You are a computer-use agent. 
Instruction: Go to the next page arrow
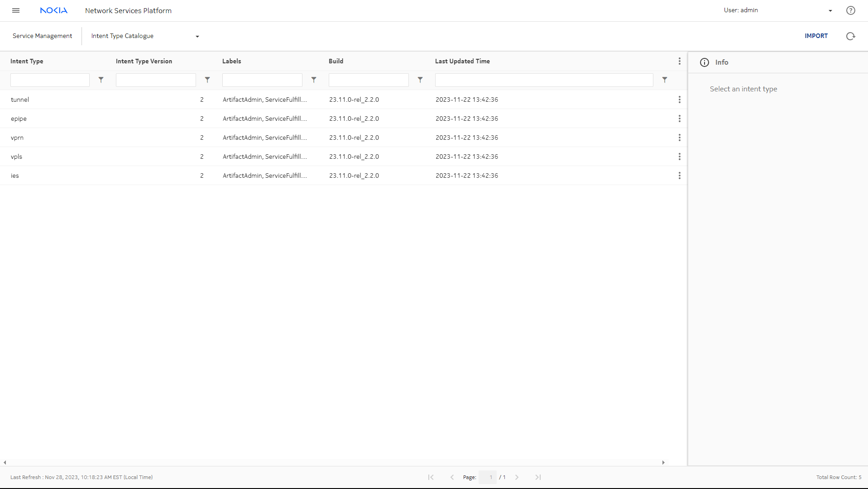517,477
